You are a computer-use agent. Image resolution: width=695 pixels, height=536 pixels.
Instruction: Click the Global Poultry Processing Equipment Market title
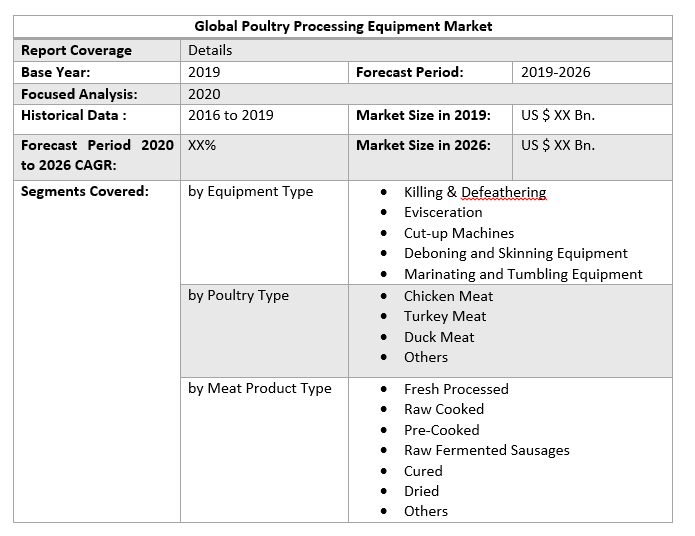[343, 26]
